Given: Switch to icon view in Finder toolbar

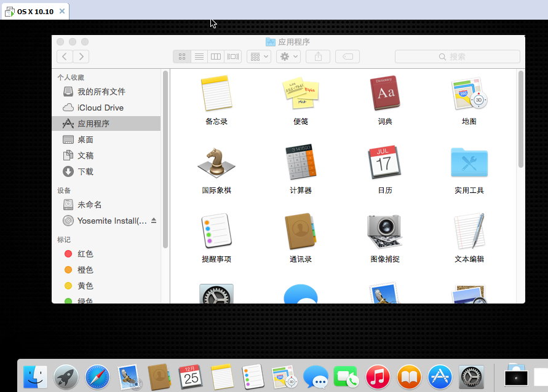Looking at the screenshot, I should coord(182,57).
